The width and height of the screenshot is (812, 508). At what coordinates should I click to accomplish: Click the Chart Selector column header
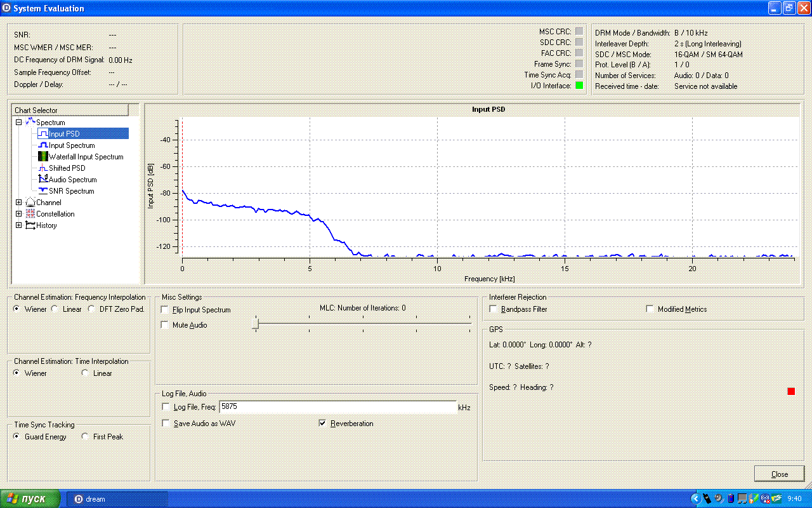(70, 110)
